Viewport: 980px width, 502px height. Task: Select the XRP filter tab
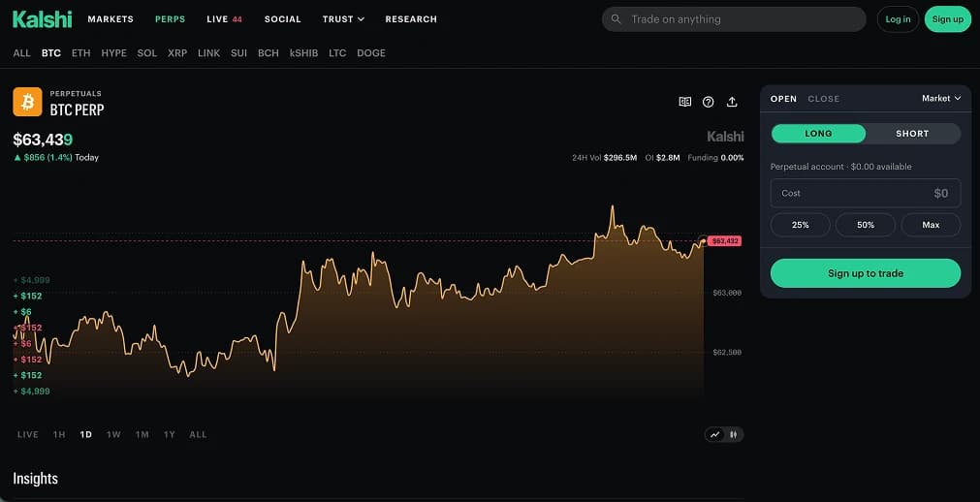177,53
